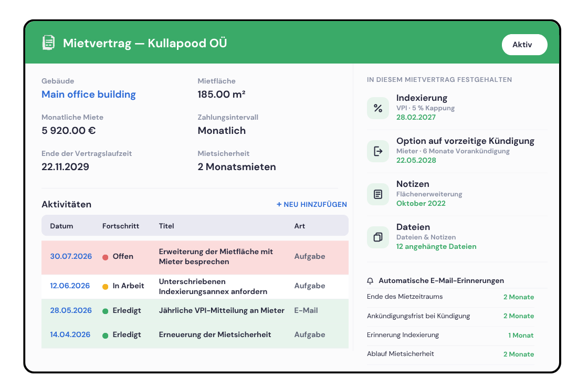Click the lease document icon in the header
The height and width of the screenshot is (377, 588).
(x=48, y=43)
